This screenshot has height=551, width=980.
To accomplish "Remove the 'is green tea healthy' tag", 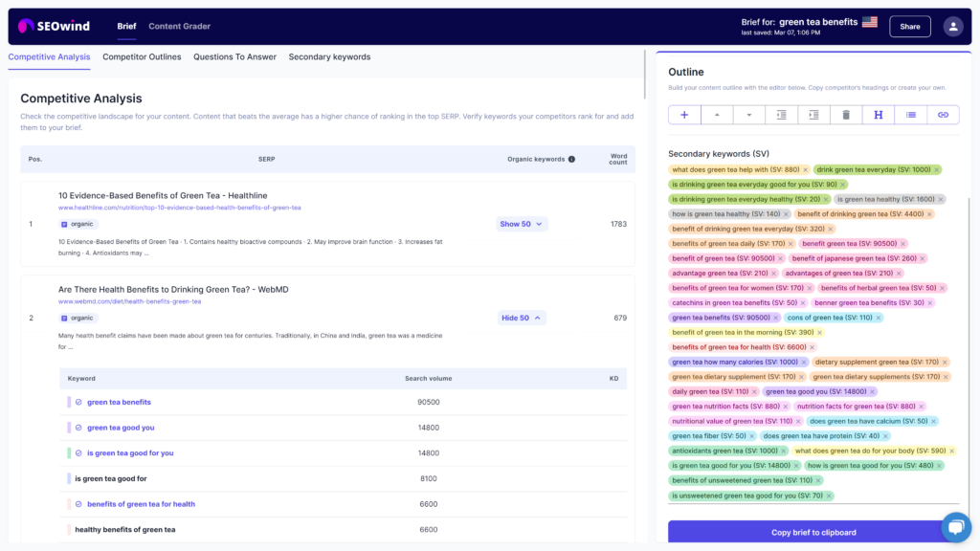I will 940,199.
